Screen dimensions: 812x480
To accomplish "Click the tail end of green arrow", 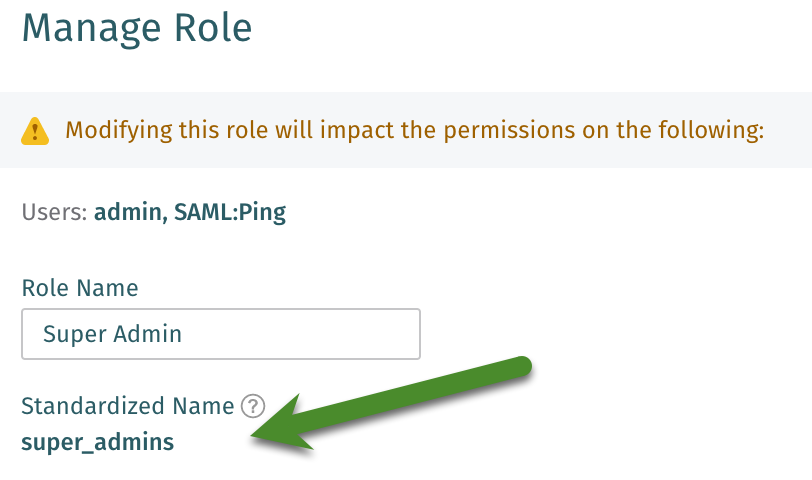I will coord(520,367).
